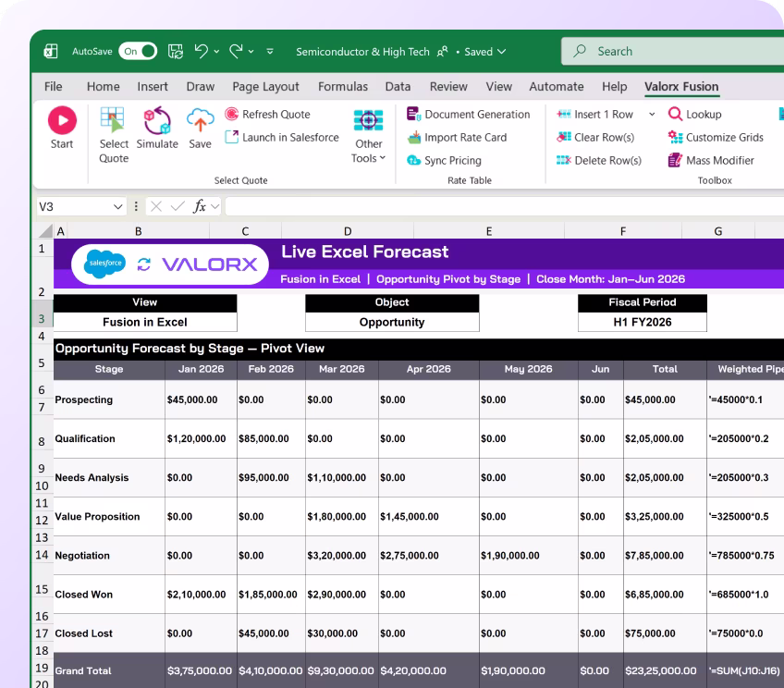Image resolution: width=784 pixels, height=688 pixels.
Task: Click the Mass Modifier icon
Action: coord(675,160)
